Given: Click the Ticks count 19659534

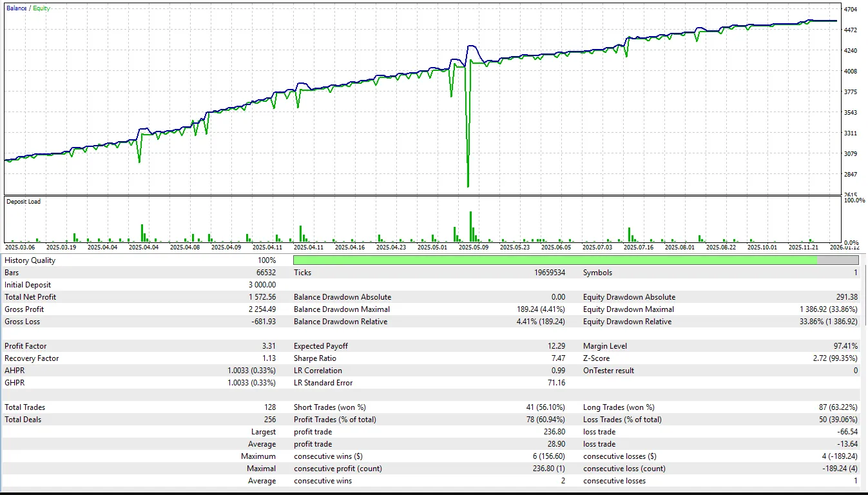Looking at the screenshot, I should 546,273.
